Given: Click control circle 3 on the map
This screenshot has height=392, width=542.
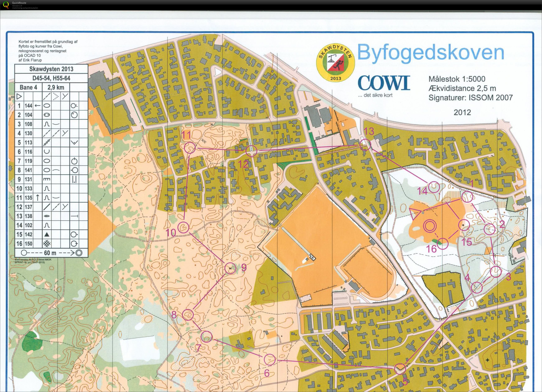Looking at the screenshot, I should pyautogui.click(x=496, y=272).
